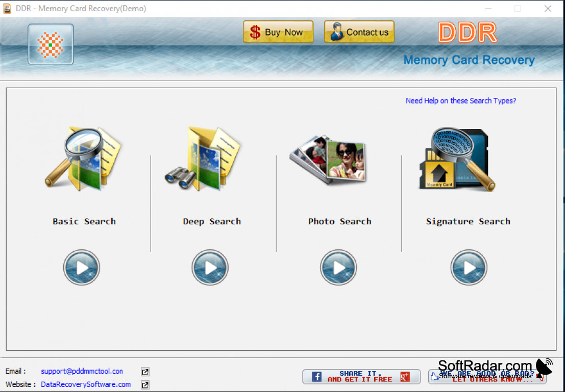Click external-link icon beside the email address

pyautogui.click(x=145, y=372)
